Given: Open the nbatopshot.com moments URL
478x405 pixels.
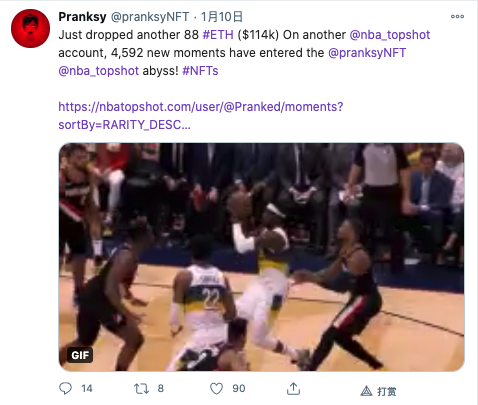Looking at the screenshot, I should [201, 116].
